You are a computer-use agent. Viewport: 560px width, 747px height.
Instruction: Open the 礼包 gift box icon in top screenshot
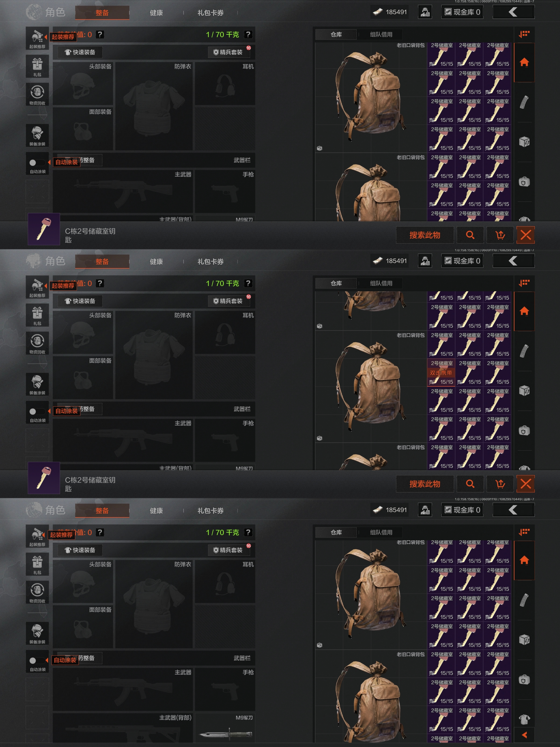(37, 66)
